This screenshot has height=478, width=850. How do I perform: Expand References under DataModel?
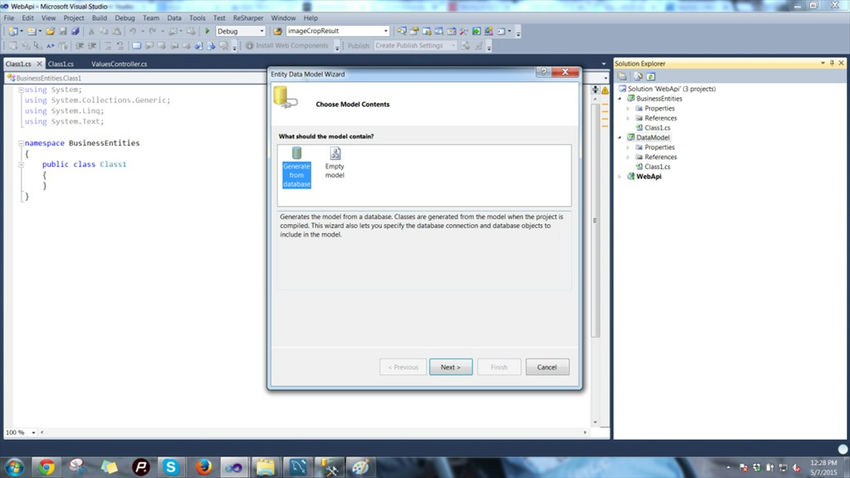coord(628,157)
